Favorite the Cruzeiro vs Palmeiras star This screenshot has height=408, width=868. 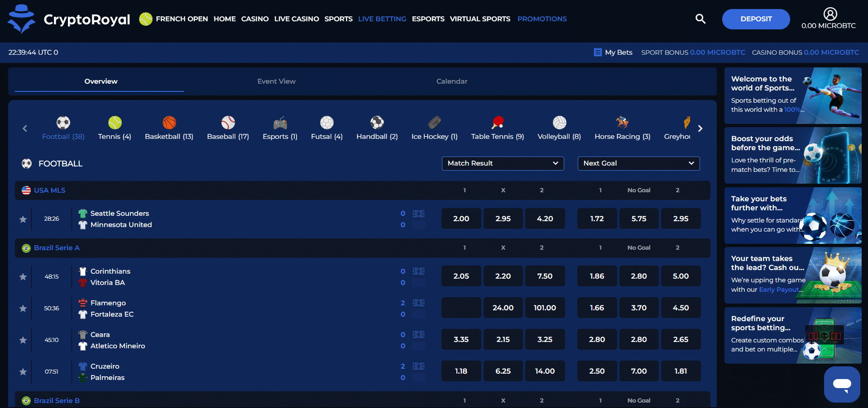point(23,371)
